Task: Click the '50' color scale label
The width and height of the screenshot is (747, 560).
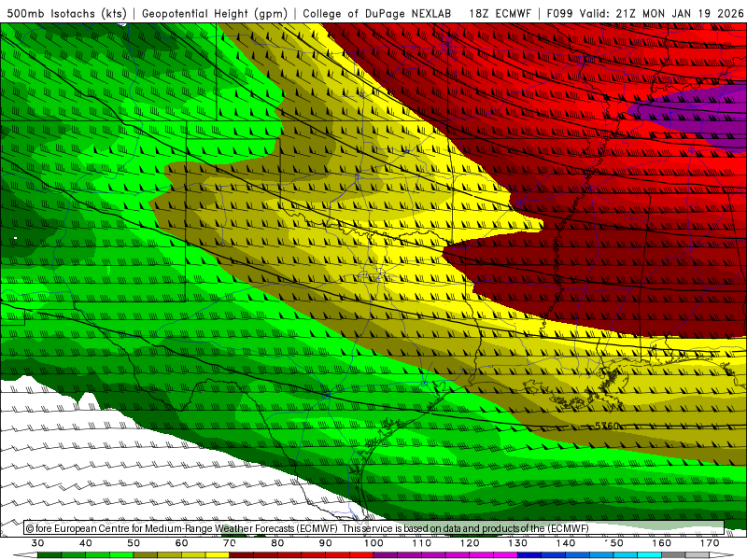Action: click(x=134, y=543)
